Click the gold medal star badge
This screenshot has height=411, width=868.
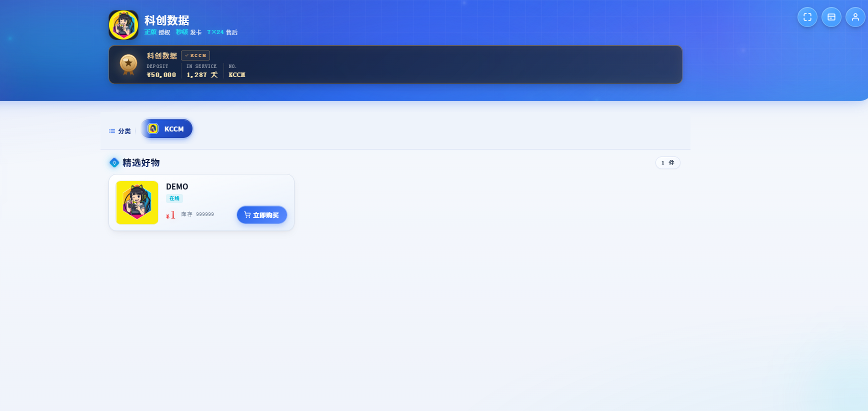(x=128, y=64)
